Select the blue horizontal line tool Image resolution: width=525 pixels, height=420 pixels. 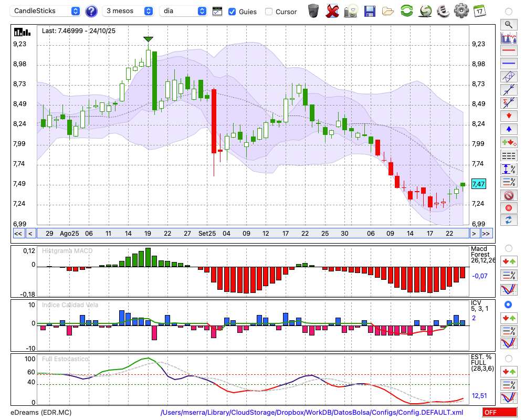pos(509,64)
